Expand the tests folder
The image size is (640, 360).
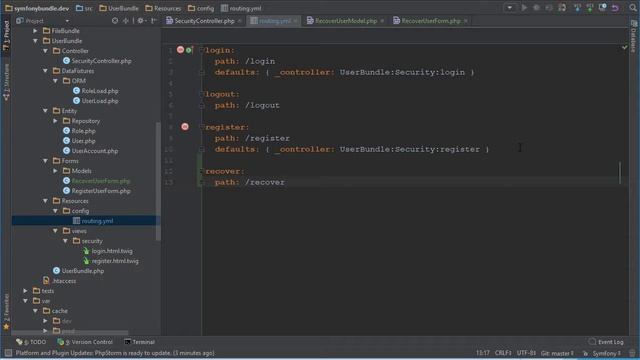(x=25, y=291)
